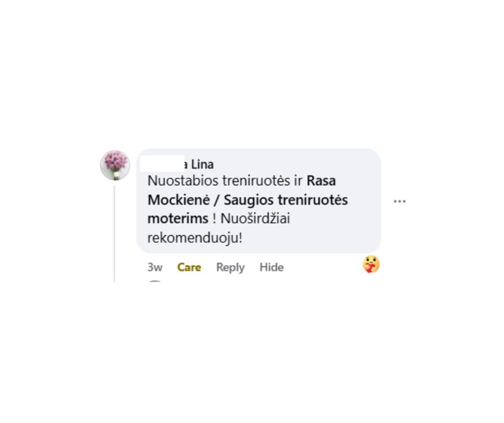Click the bold "Mockienė" tagged text

179,200
